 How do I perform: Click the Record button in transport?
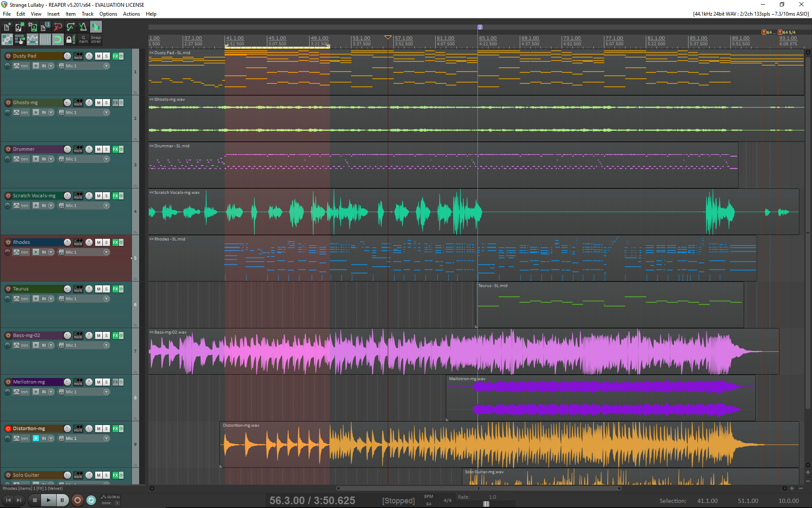[77, 500]
